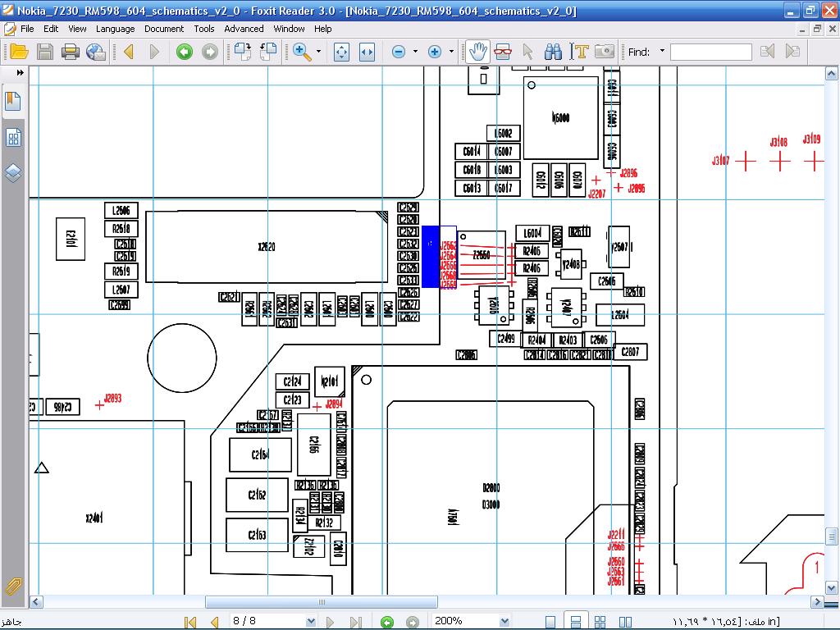Click the Save disk icon
Image resolution: width=840 pixels, height=630 pixels.
(x=45, y=52)
